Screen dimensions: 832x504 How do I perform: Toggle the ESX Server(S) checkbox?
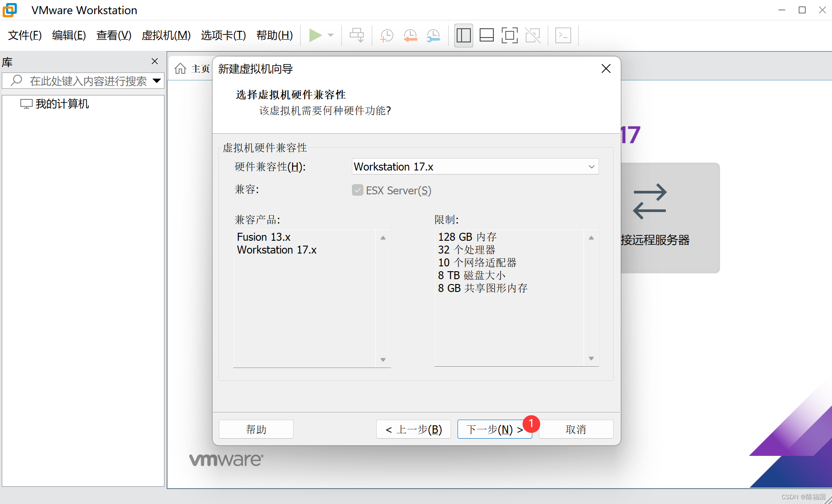(357, 190)
